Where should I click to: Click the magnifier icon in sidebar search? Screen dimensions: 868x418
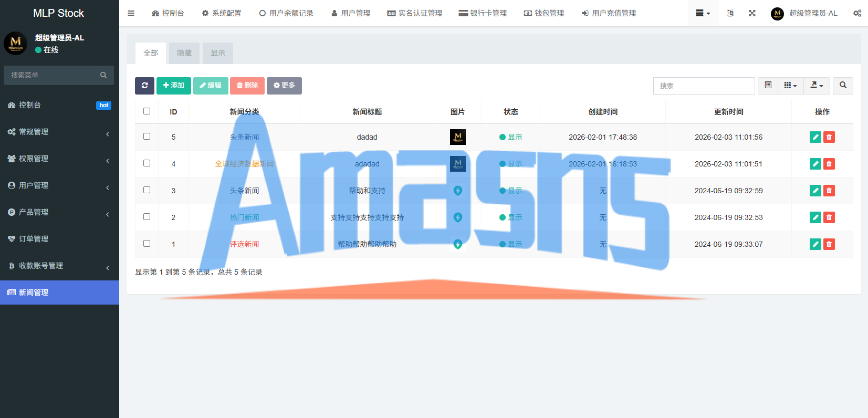click(x=103, y=75)
